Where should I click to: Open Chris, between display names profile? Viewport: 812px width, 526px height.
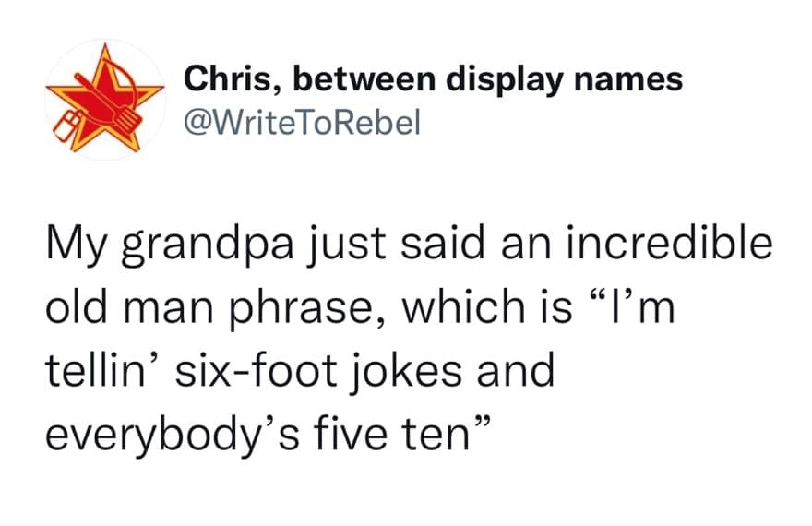click(x=433, y=79)
